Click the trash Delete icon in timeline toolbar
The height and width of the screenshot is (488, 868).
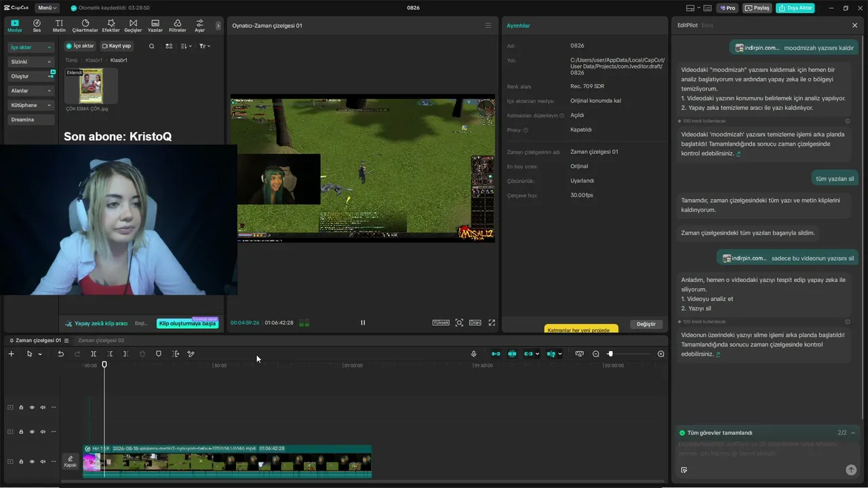click(142, 354)
